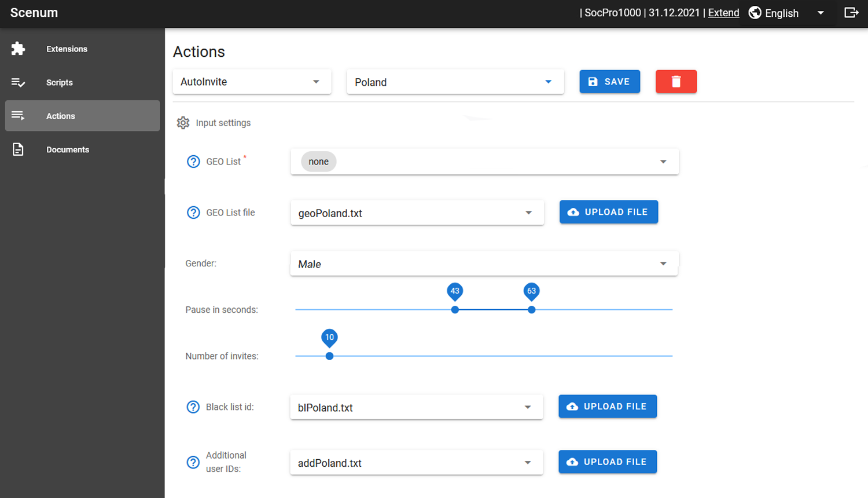Click the 10 invites value bubble

[x=329, y=338]
